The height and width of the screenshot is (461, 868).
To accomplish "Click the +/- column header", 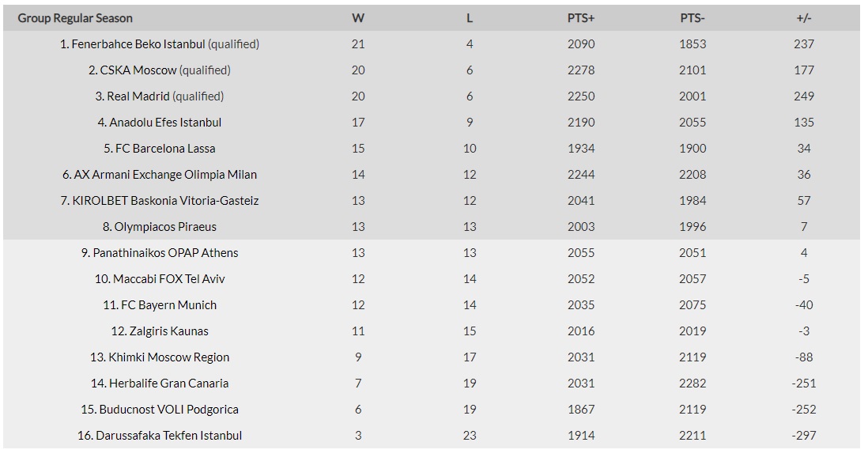I will point(804,18).
